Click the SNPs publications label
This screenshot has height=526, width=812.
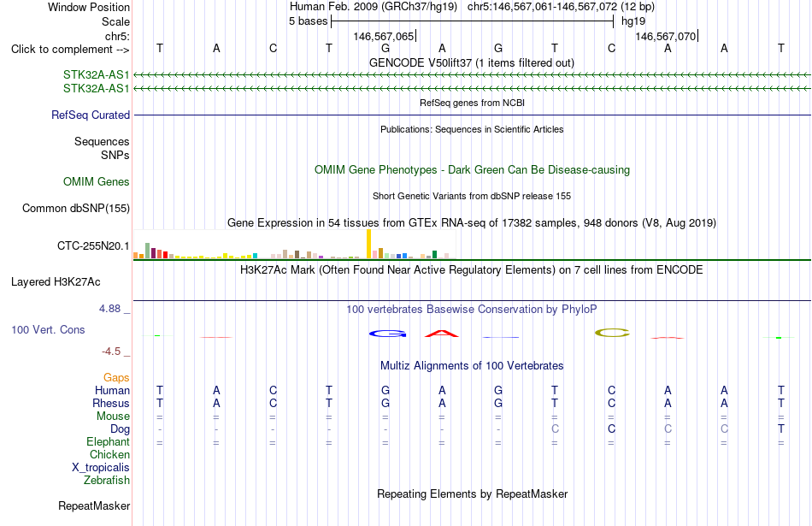tap(115, 155)
